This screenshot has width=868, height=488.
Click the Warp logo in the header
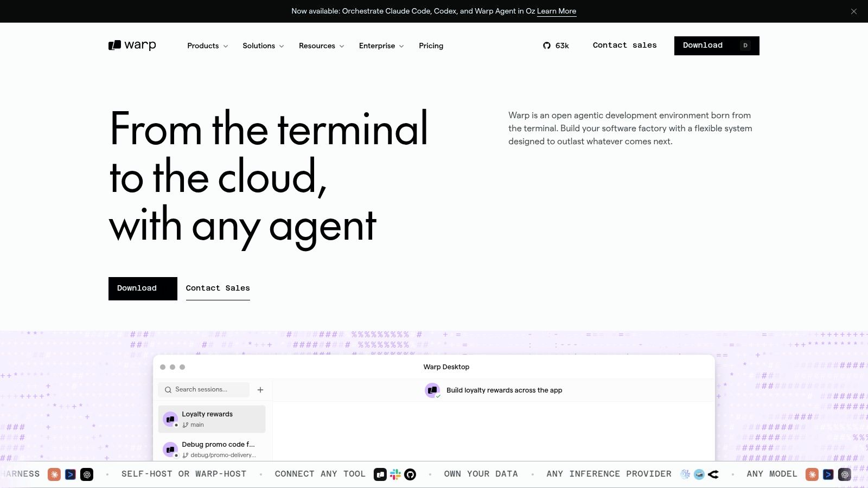(x=132, y=46)
